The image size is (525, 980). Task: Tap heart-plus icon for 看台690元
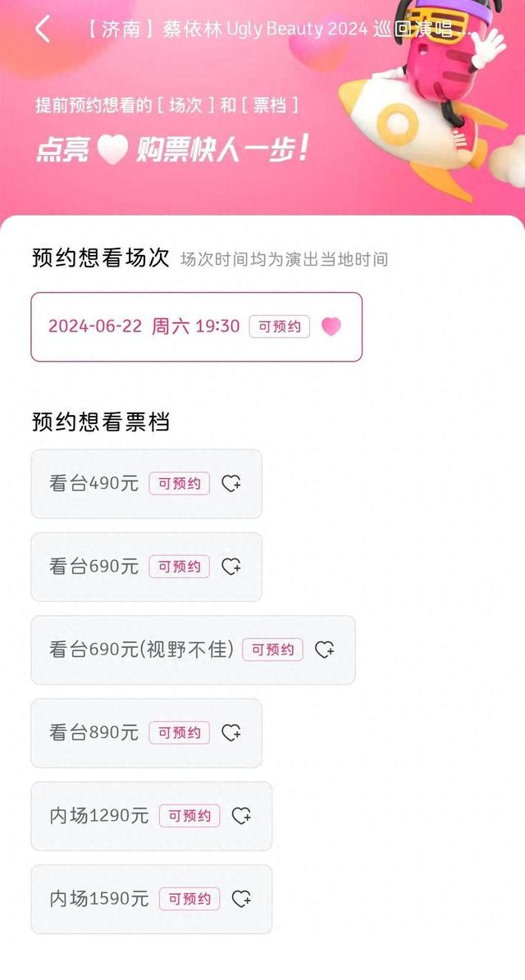(231, 567)
